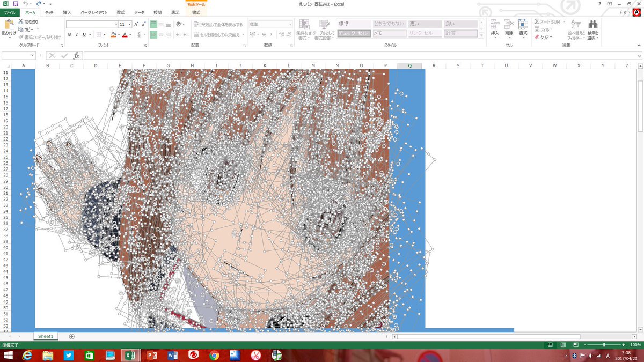Open the font size dropdown
644x362 pixels.
click(x=129, y=25)
